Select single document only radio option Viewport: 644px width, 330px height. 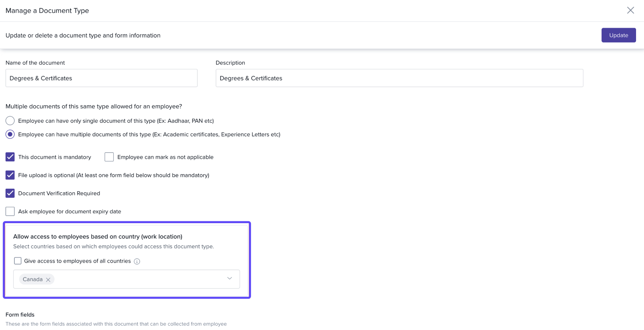[x=10, y=121]
